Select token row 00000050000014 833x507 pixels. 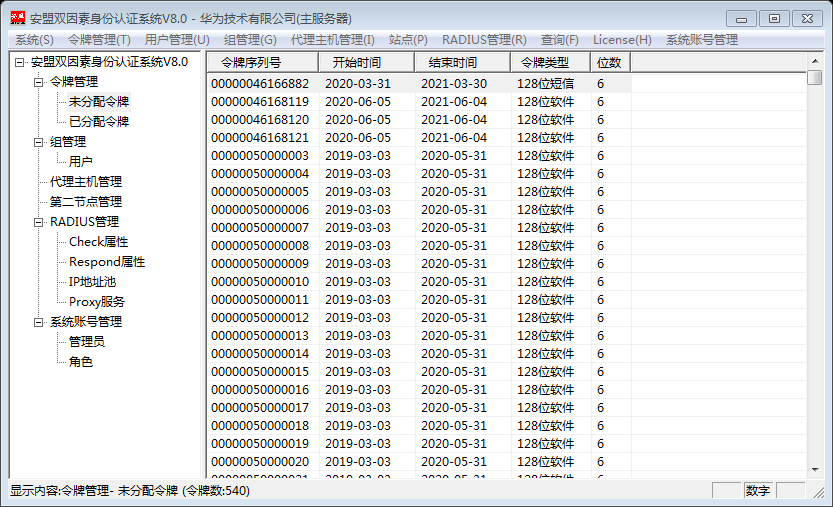pyautogui.click(x=419, y=354)
